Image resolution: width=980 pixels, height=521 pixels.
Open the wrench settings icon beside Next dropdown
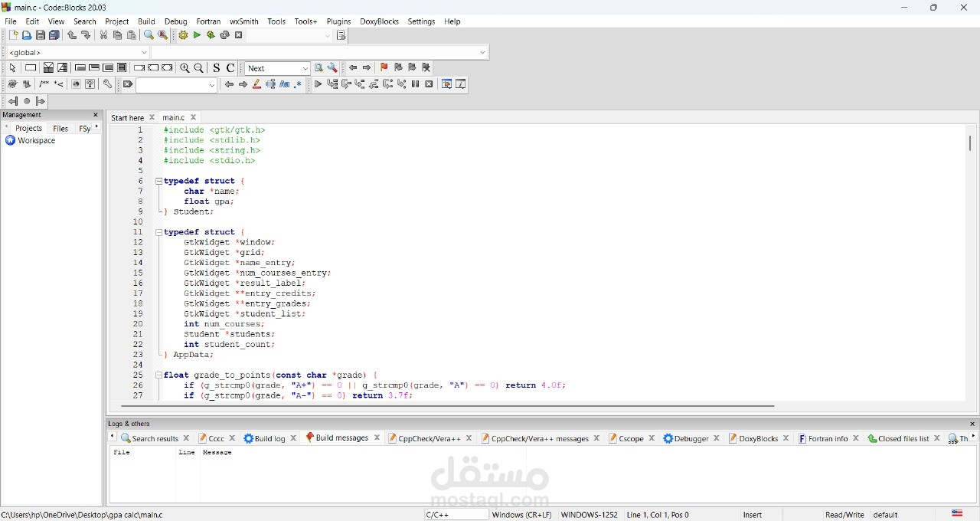click(x=332, y=68)
